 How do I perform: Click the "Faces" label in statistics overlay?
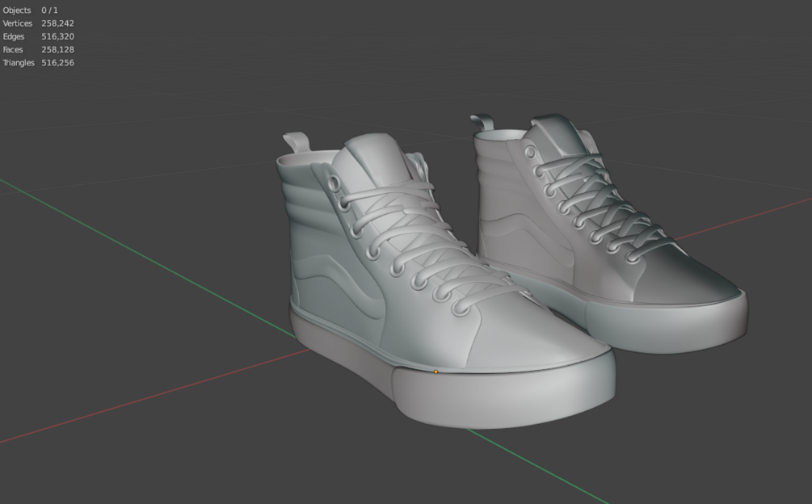pos(13,50)
